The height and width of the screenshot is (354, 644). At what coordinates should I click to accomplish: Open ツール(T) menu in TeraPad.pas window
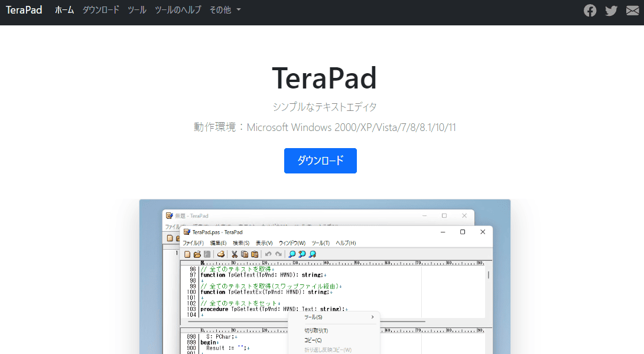tap(320, 243)
